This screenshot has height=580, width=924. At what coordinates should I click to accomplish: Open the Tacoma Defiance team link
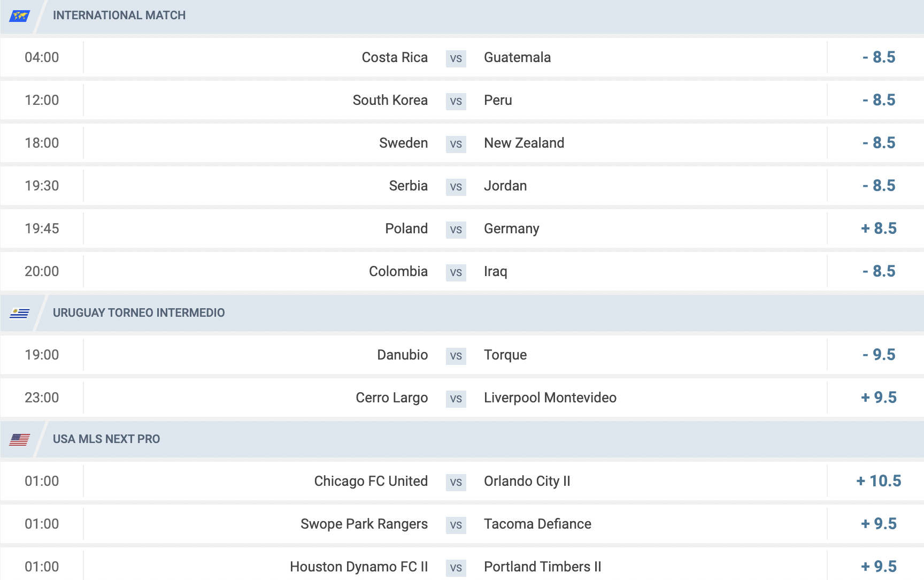[537, 524]
